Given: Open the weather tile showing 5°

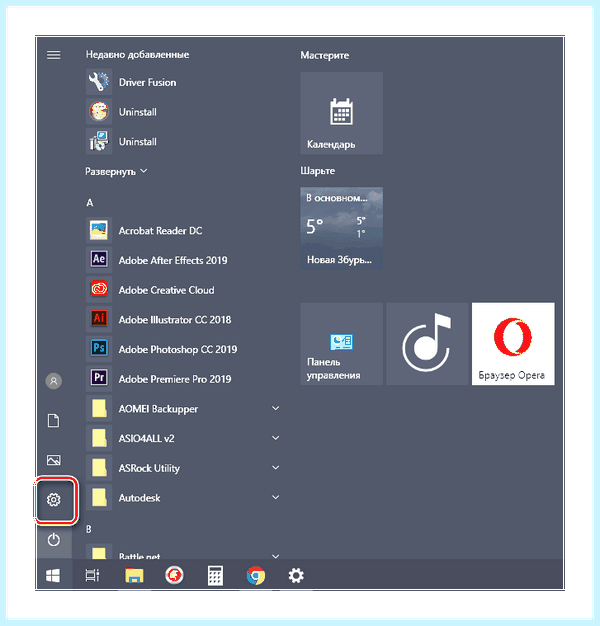Looking at the screenshot, I should 341,228.
